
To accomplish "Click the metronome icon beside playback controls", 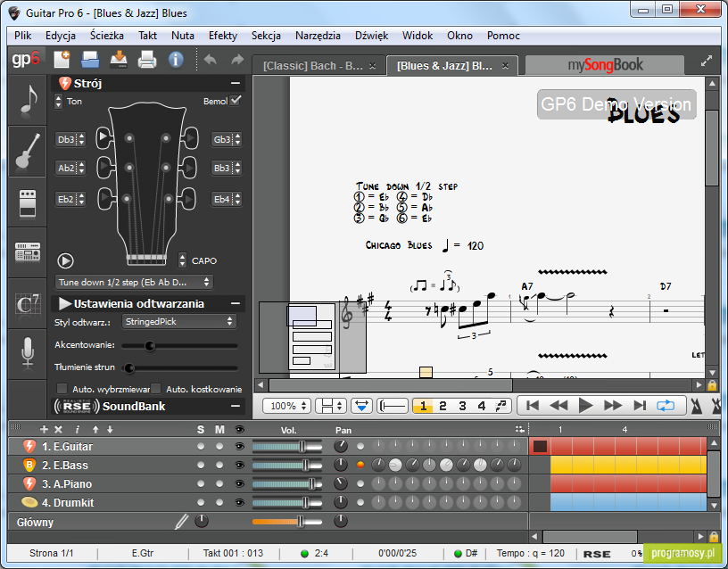I will [x=696, y=406].
